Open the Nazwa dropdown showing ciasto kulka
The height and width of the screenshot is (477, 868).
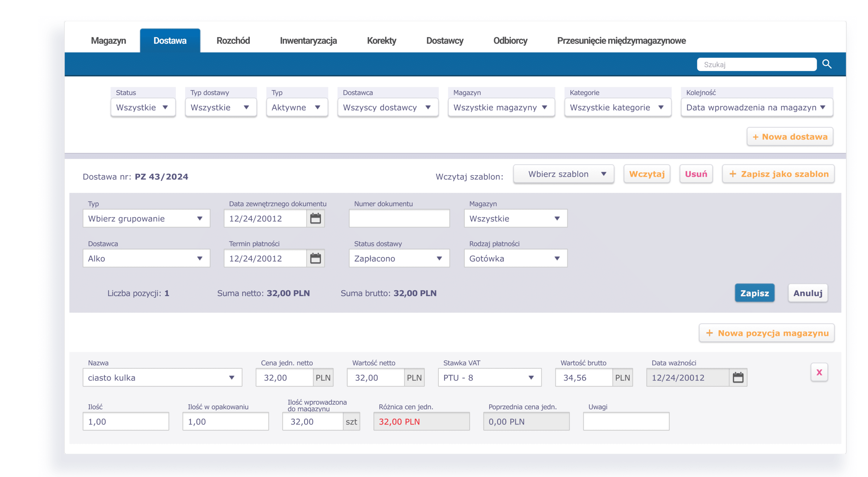point(162,377)
